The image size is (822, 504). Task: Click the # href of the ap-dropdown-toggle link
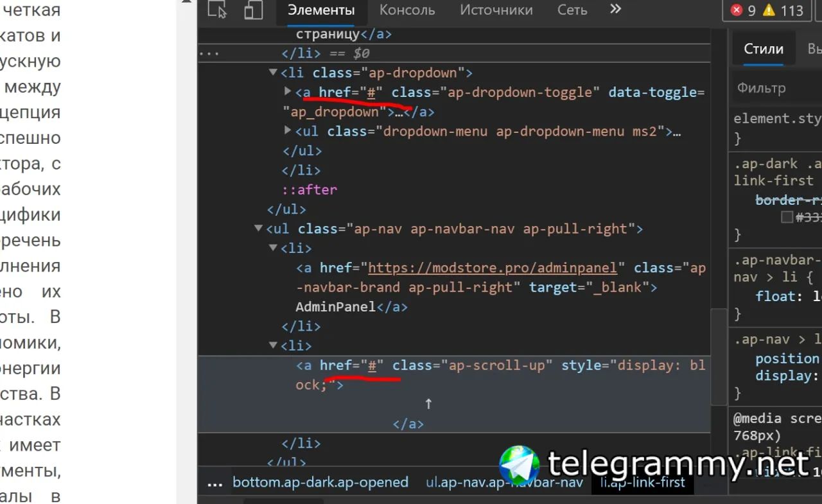pyautogui.click(x=371, y=92)
